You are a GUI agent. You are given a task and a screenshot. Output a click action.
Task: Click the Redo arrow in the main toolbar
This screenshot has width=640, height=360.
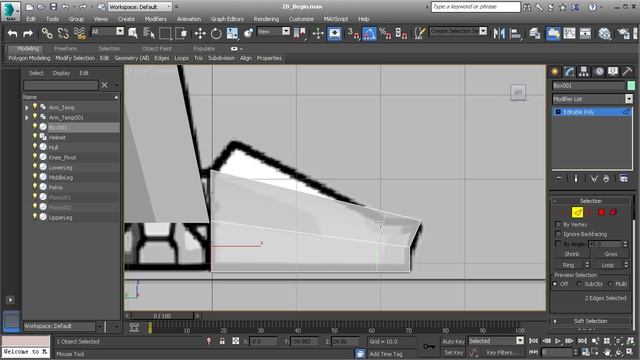point(28,33)
